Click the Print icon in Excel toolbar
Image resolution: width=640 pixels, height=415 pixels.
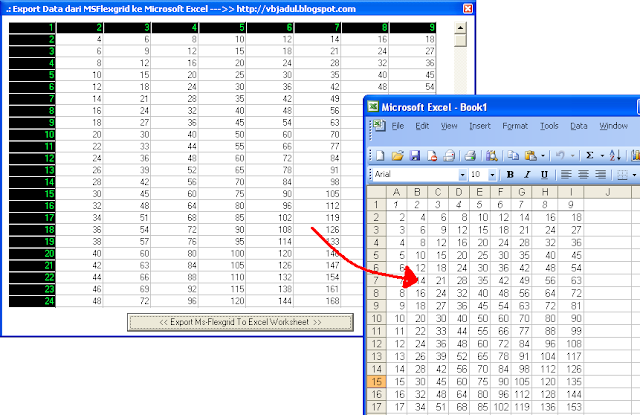pos(470,155)
